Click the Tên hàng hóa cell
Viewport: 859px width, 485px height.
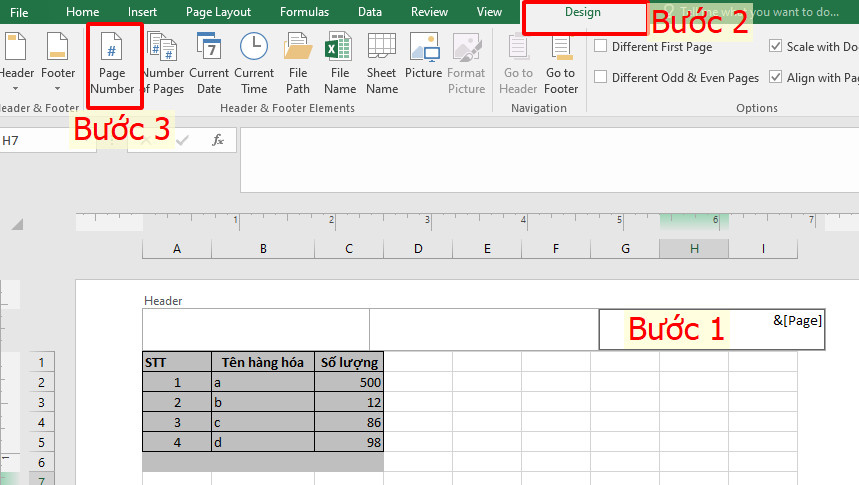pos(263,362)
